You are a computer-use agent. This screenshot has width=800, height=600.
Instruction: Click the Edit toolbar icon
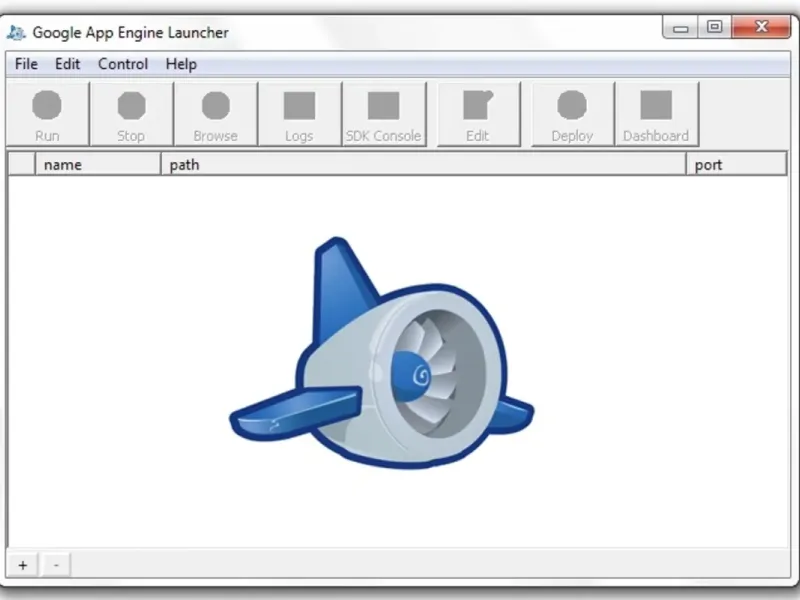[479, 114]
